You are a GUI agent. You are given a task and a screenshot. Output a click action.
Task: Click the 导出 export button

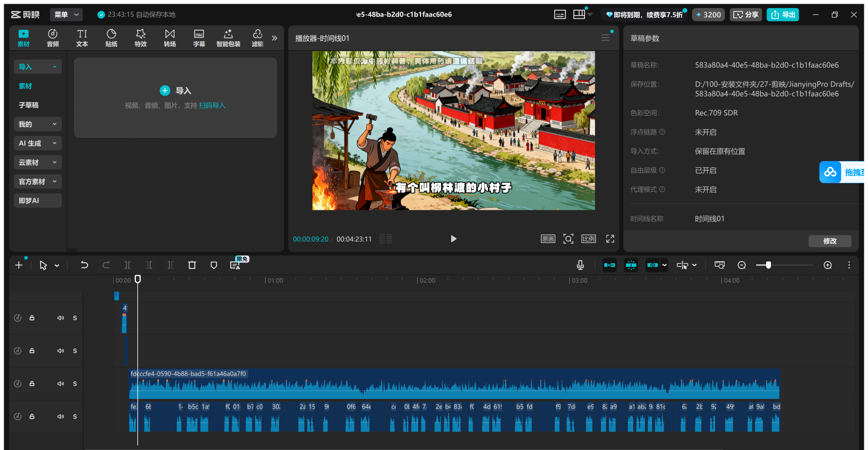tap(783, 15)
